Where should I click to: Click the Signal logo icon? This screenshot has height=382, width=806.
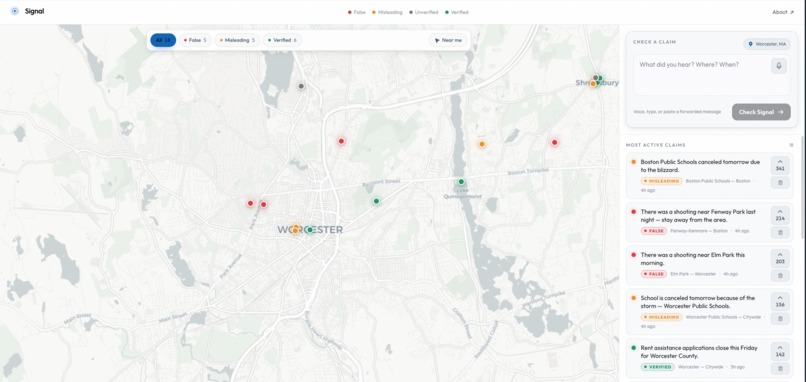coord(14,11)
